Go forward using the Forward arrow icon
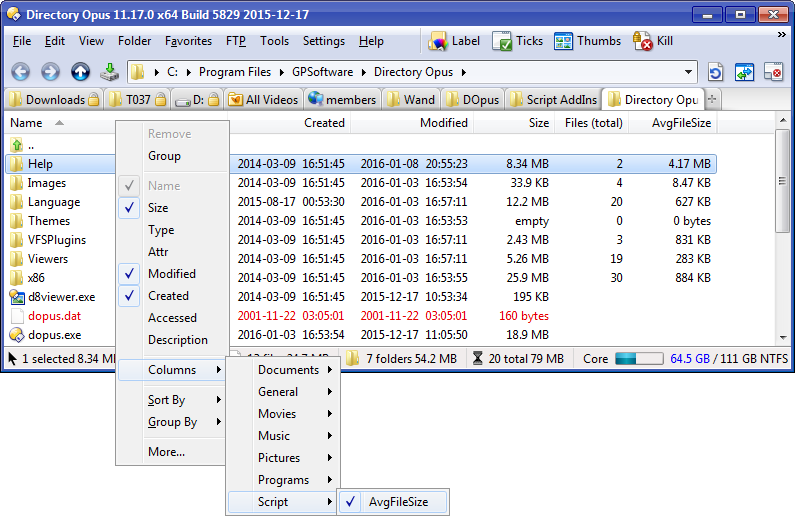 point(50,72)
